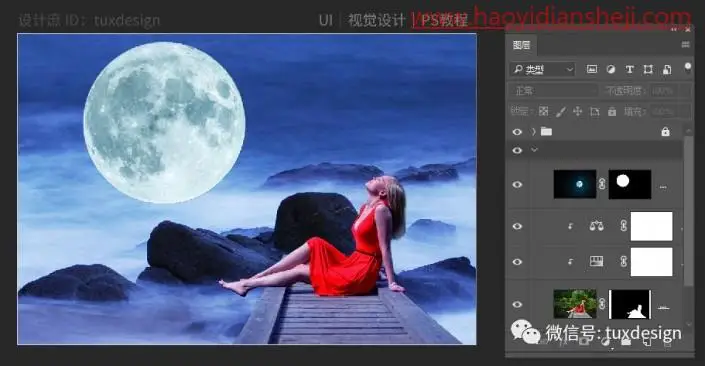The height and width of the screenshot is (366, 705).
Task: Expand the top locked folder group
Action: [x=534, y=131]
